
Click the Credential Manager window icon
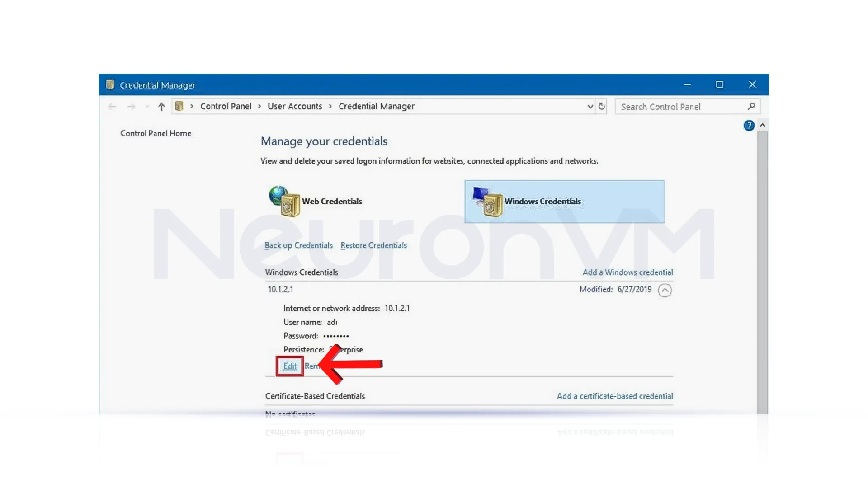(x=110, y=84)
